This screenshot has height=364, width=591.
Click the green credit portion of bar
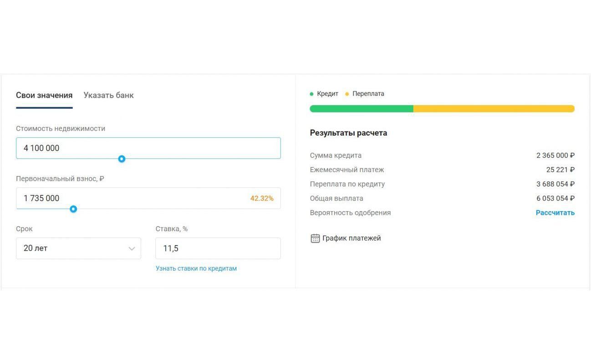pyautogui.click(x=362, y=109)
